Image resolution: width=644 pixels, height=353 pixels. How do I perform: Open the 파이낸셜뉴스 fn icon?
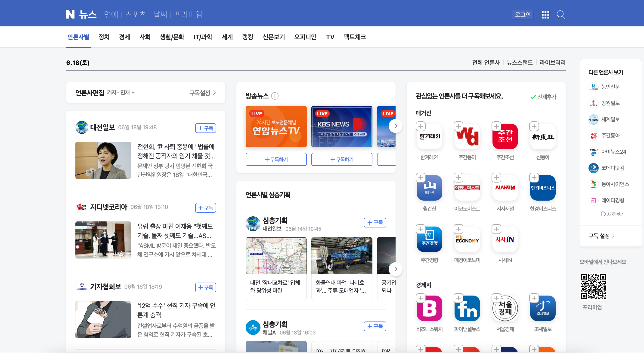(467, 309)
